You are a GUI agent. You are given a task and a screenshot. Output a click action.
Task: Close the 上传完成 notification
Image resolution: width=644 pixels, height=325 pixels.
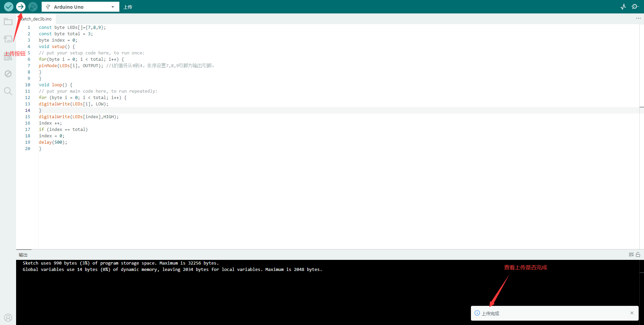click(x=632, y=313)
